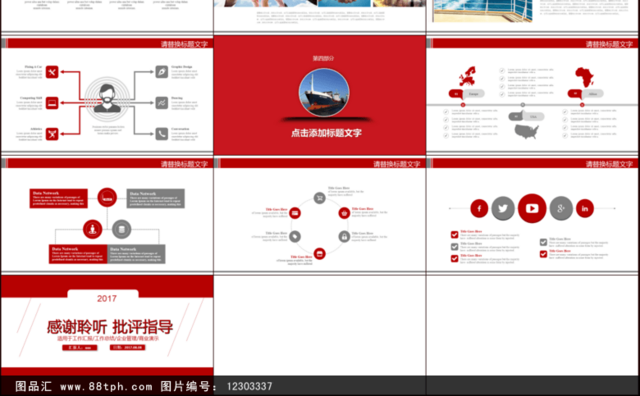Click the bearded person avatar icon
This screenshot has height=396, width=640.
[x=107, y=98]
